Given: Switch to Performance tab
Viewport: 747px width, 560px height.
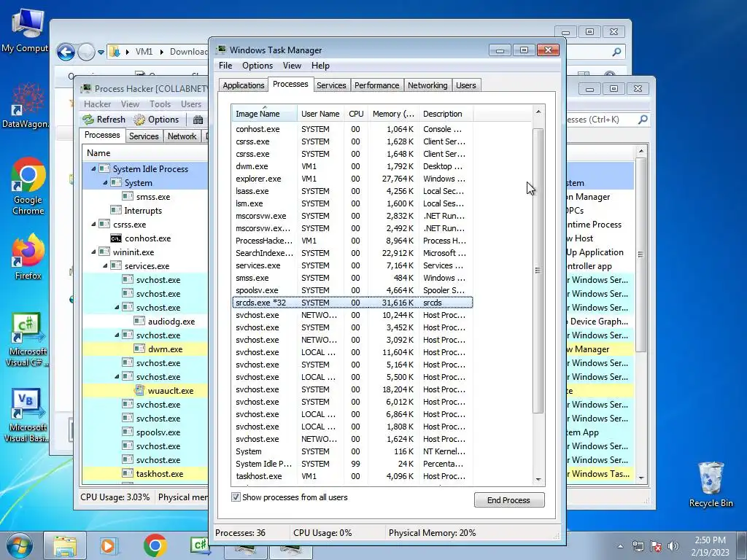Looking at the screenshot, I should pyautogui.click(x=377, y=85).
